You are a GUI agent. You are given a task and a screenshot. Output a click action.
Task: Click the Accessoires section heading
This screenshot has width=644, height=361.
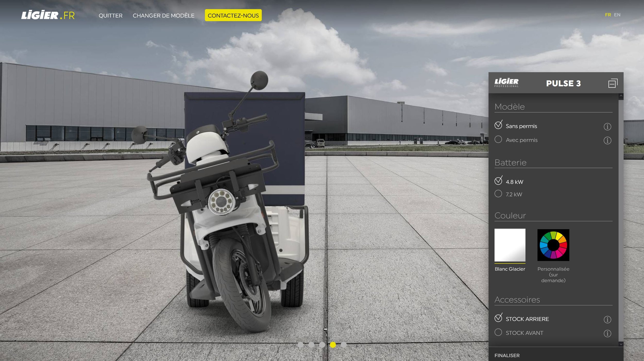(517, 300)
